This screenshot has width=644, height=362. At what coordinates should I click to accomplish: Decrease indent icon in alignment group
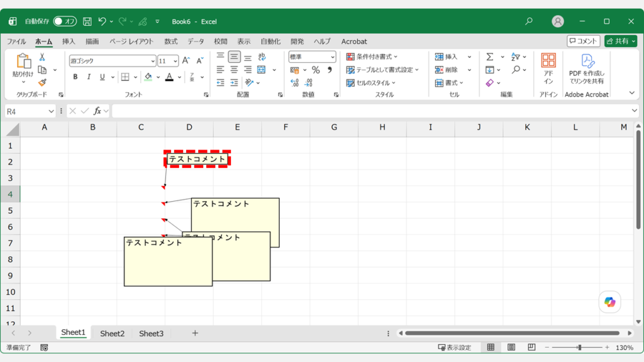coord(221,83)
